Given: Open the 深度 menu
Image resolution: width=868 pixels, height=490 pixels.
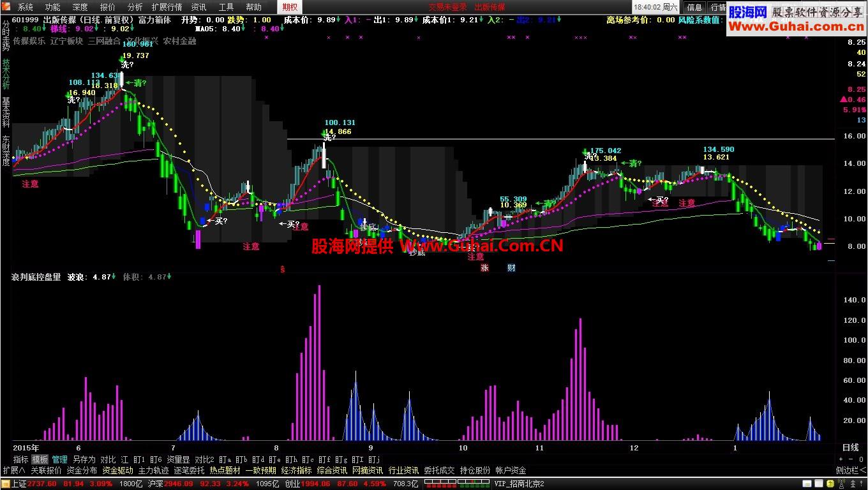Looking at the screenshot, I should 80,7.
